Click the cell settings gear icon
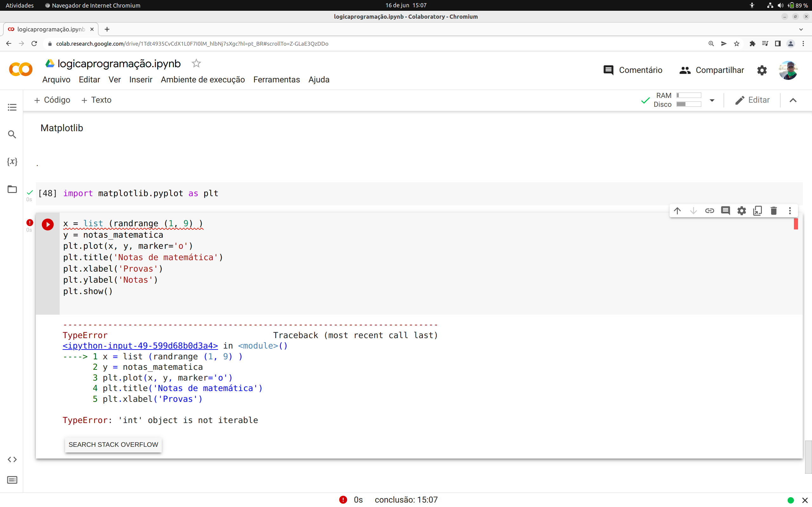This screenshot has height=507, width=812. pyautogui.click(x=741, y=210)
